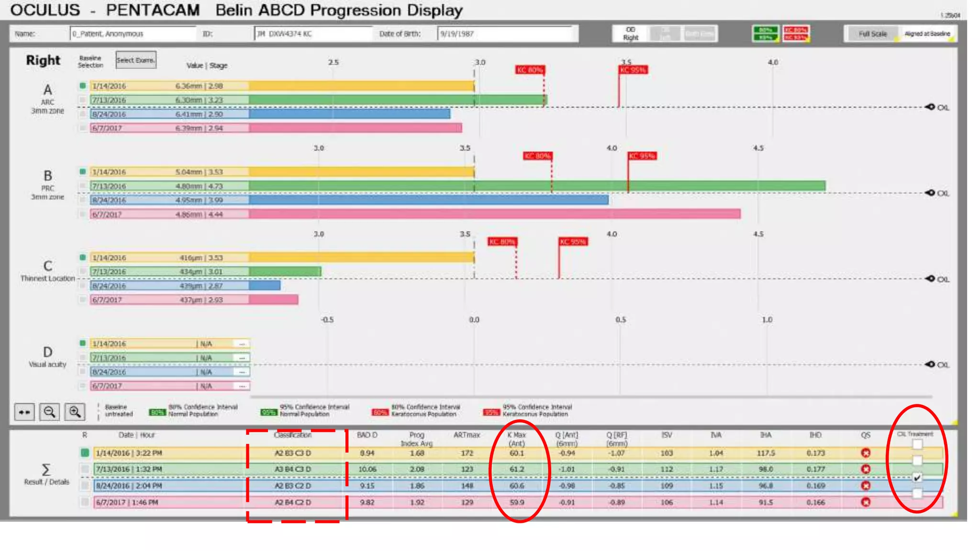The image size is (980, 551).
Task: Open 6/7/2017 visual acuity ellipsis menu
Action: 242,386
